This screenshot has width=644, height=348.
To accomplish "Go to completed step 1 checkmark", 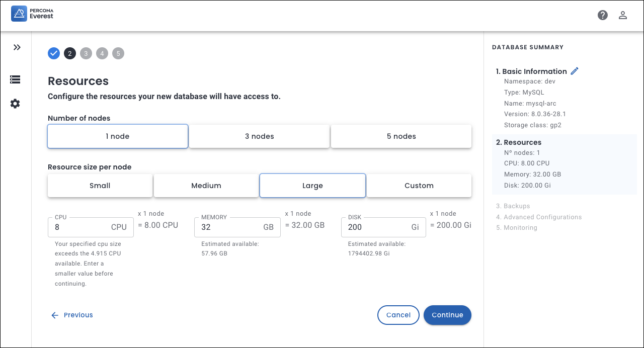I will coord(54,53).
